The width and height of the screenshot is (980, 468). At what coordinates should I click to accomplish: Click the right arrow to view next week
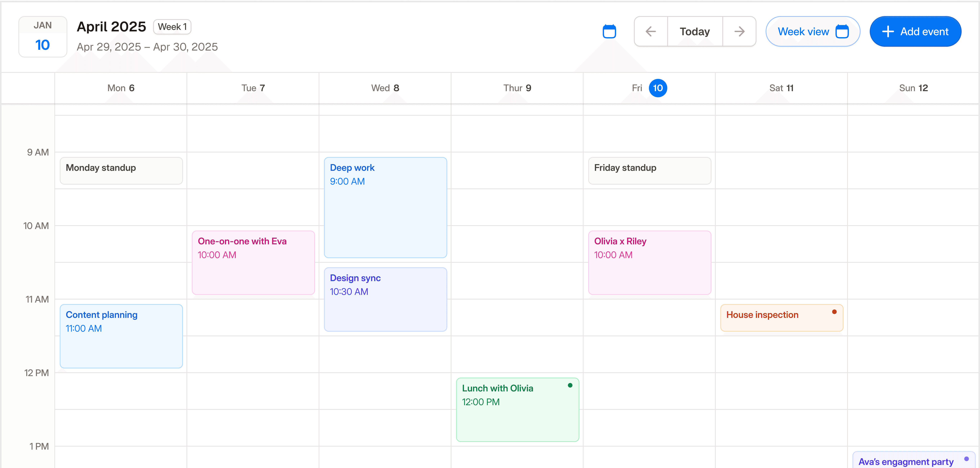[x=739, y=31]
